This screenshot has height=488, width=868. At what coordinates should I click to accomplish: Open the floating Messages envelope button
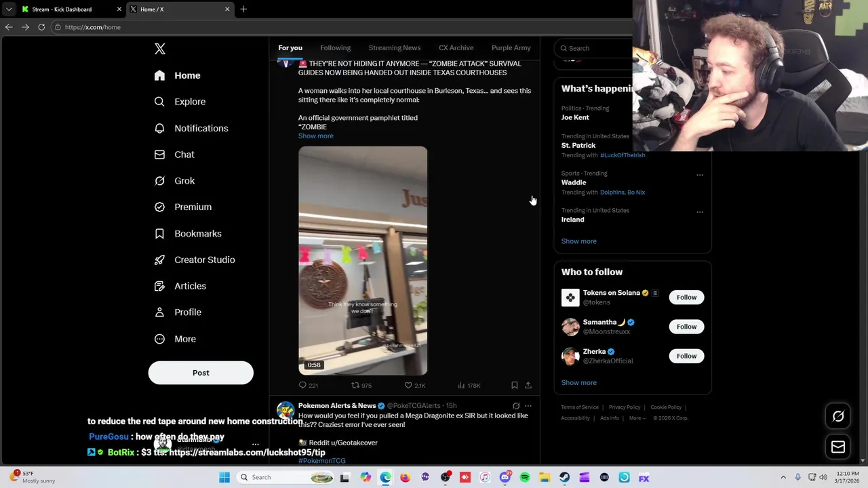[838, 447]
